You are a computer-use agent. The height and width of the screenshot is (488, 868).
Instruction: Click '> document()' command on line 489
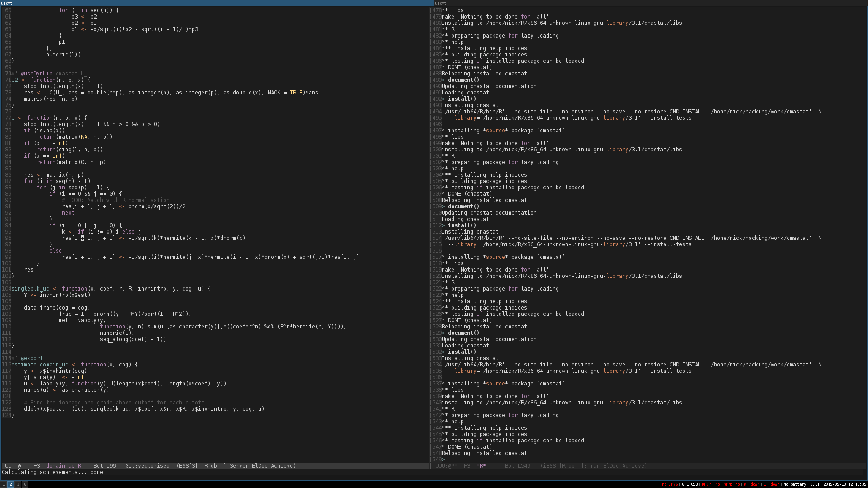click(461, 80)
